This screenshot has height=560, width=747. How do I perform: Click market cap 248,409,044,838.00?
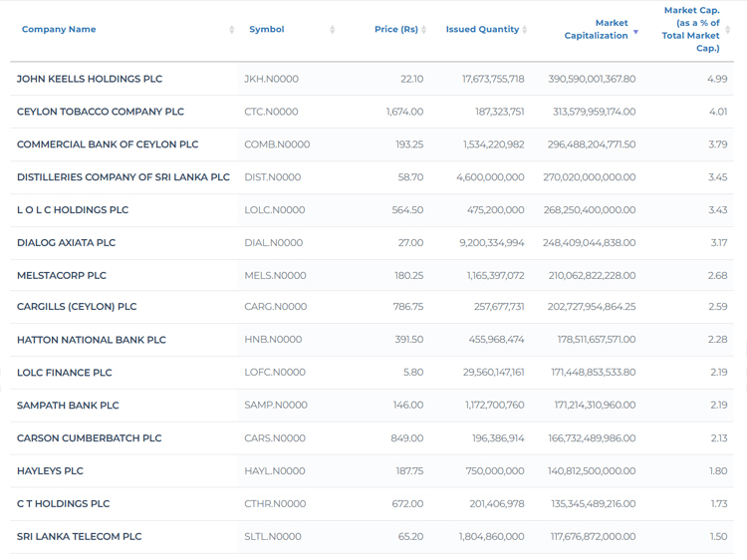[x=589, y=242]
